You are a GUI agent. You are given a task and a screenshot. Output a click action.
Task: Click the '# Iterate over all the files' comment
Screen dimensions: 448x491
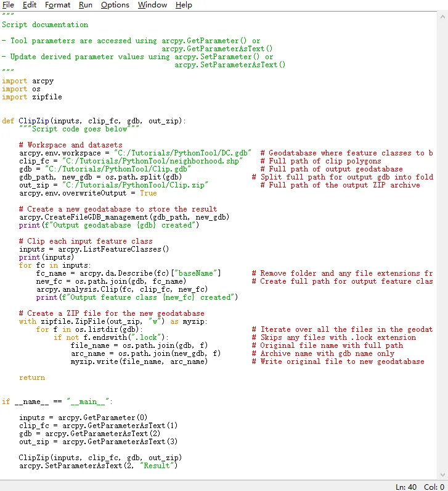[x=342, y=329]
